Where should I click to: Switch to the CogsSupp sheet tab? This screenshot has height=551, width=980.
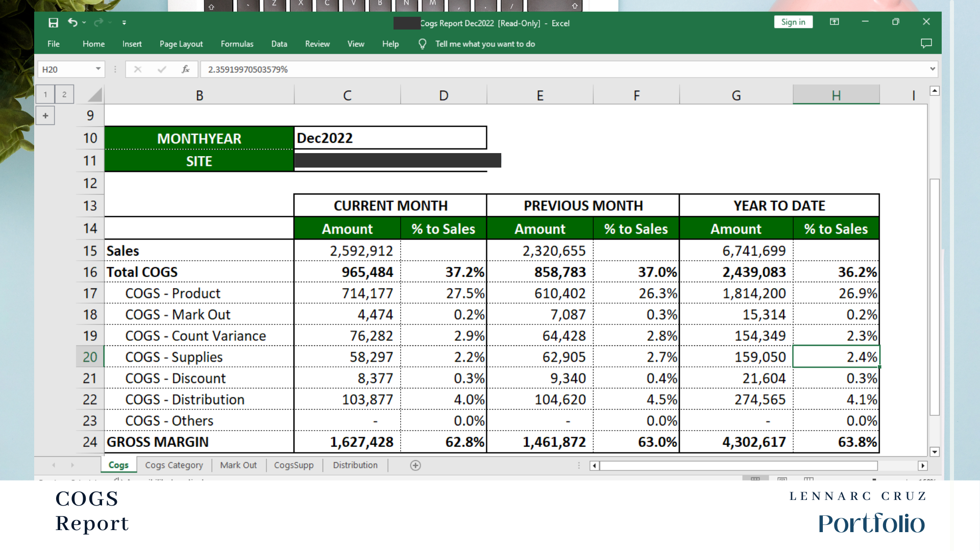[294, 465]
